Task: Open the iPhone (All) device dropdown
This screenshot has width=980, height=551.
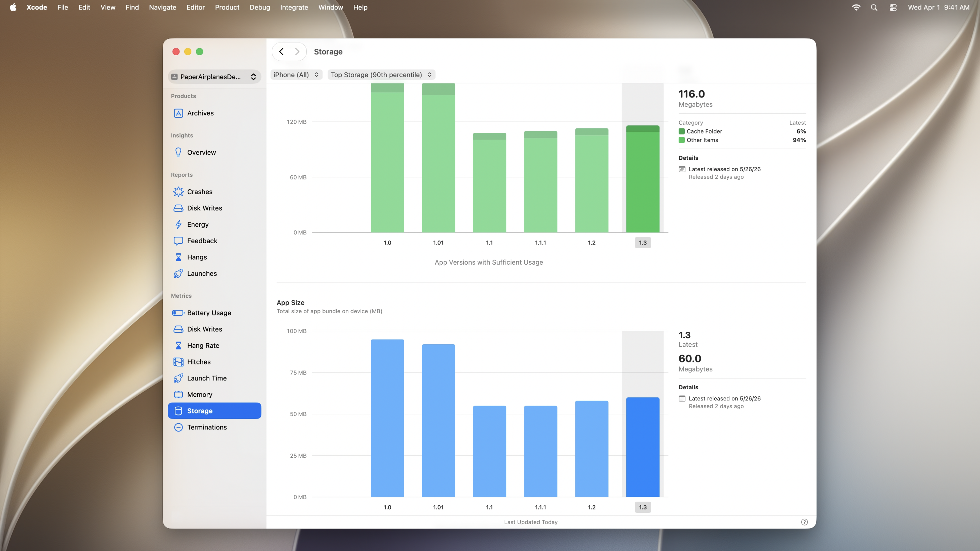Action: coord(296,75)
